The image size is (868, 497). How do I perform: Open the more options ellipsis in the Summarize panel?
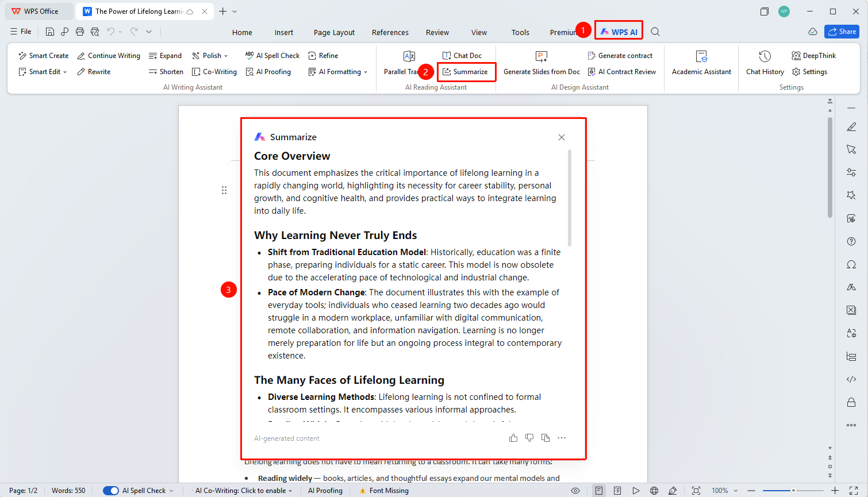562,438
